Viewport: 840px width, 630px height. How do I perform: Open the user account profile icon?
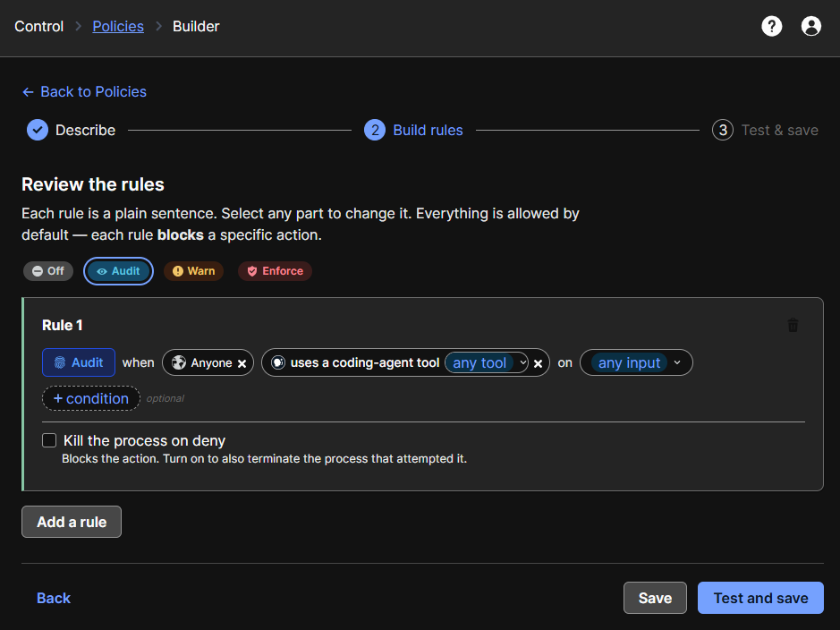(x=811, y=26)
